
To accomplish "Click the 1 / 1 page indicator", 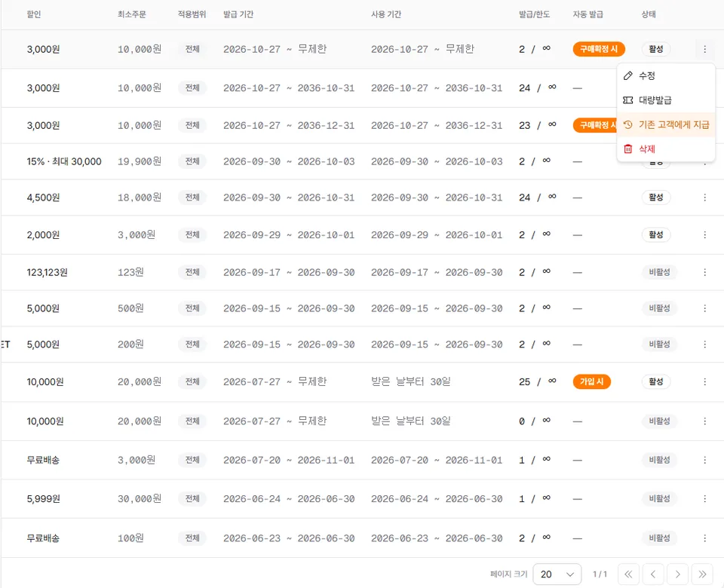I will pos(600,574).
